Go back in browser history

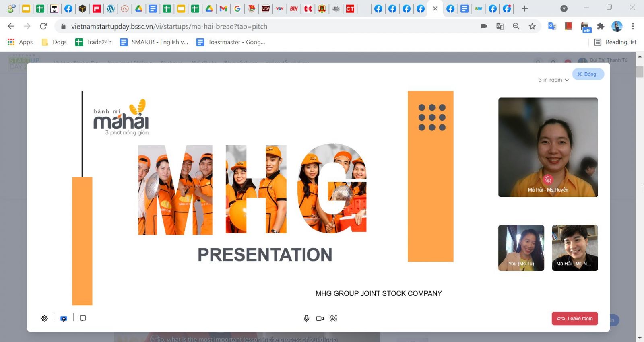11,26
